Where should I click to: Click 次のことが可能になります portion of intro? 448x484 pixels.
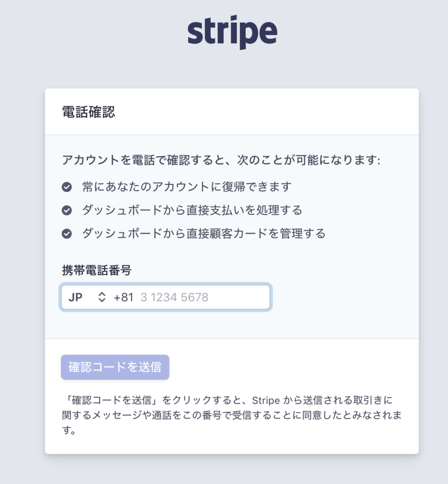click(x=309, y=160)
